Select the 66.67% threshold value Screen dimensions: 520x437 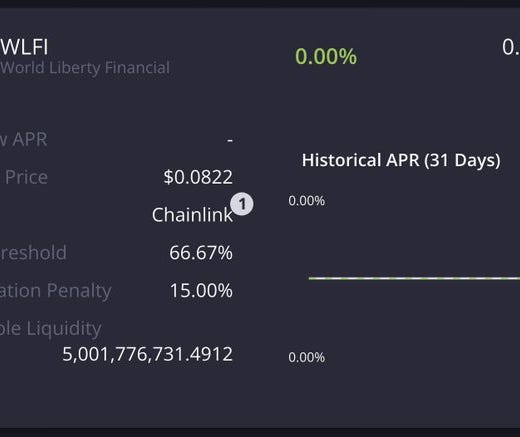point(201,253)
